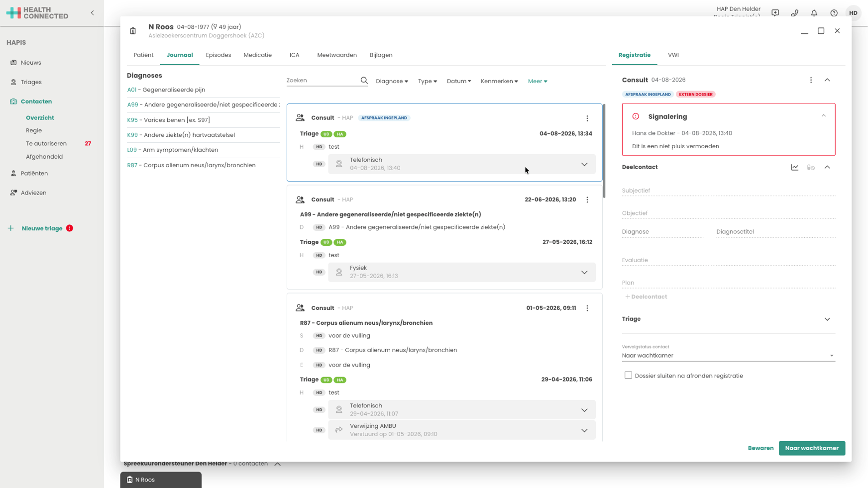The image size is (868, 488).
Task: Click the Evaluatie input field
Action: point(728,260)
